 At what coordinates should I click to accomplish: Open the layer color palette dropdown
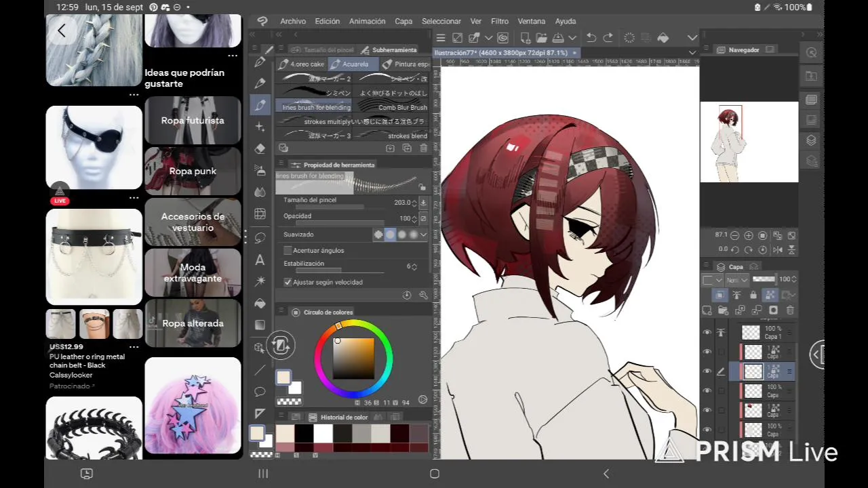tap(713, 279)
